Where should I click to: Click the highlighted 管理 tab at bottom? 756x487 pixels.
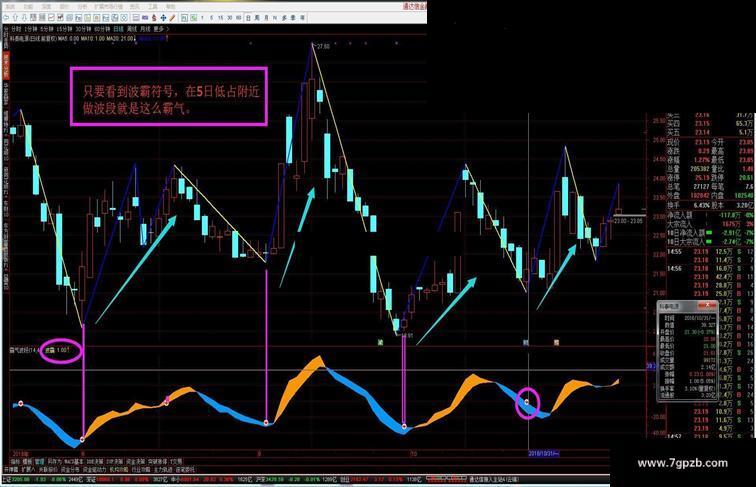pos(40,461)
